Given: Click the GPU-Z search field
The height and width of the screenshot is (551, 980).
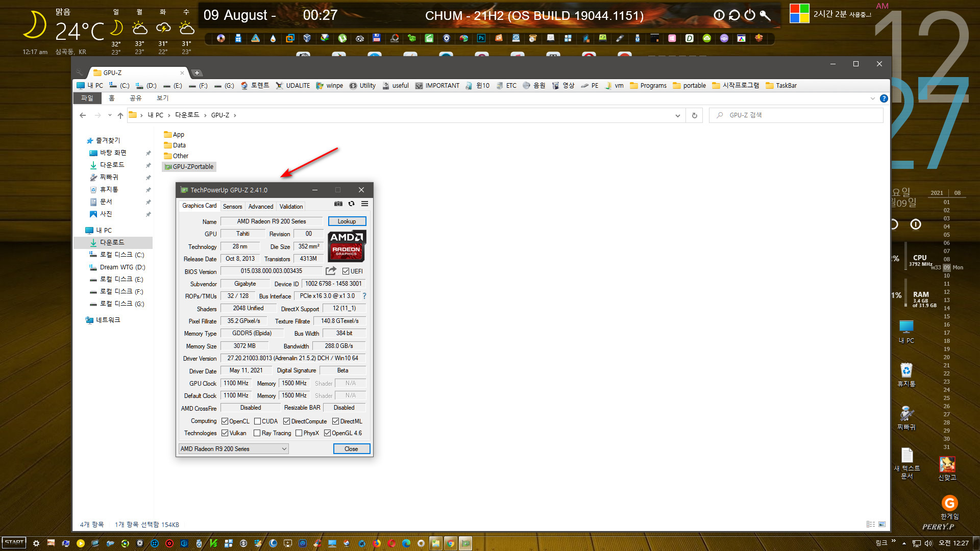Looking at the screenshot, I should (796, 115).
